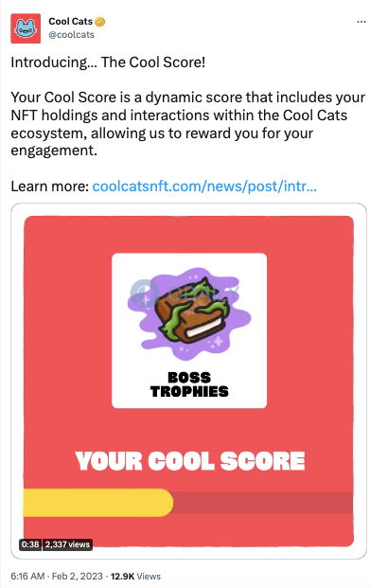The height and width of the screenshot is (588, 370).
Task: Click the brownie trophy illustration
Action: pyautogui.click(x=189, y=312)
